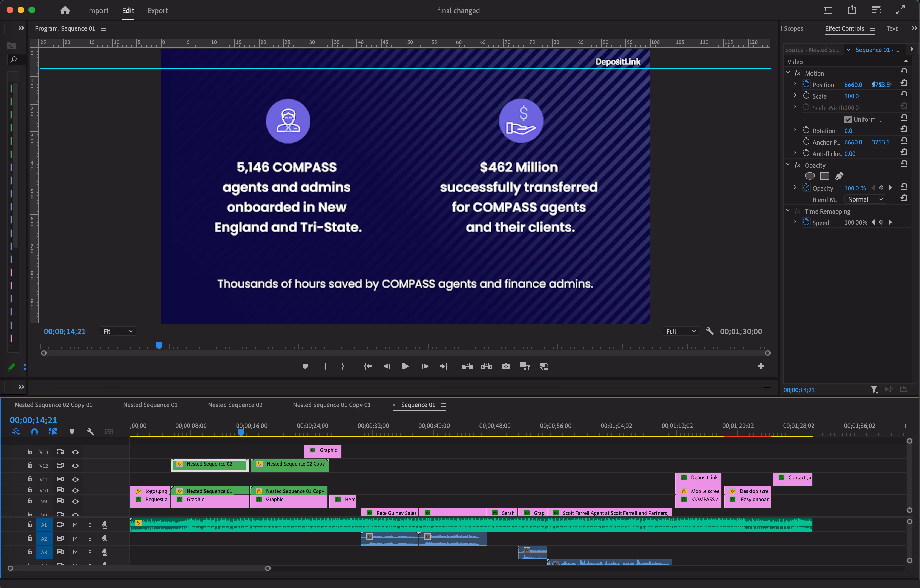Mark In point button
Viewport: 920px width, 588px height.
[326, 366]
